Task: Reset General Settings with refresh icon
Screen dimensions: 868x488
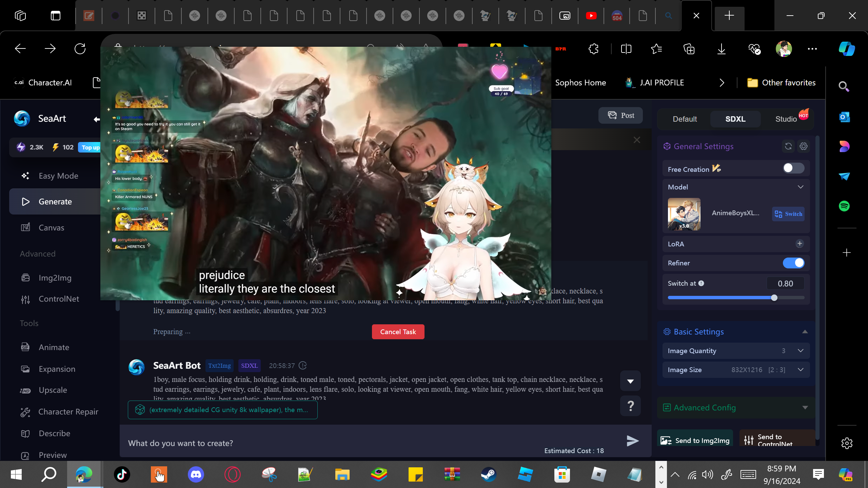Action: pos(788,146)
